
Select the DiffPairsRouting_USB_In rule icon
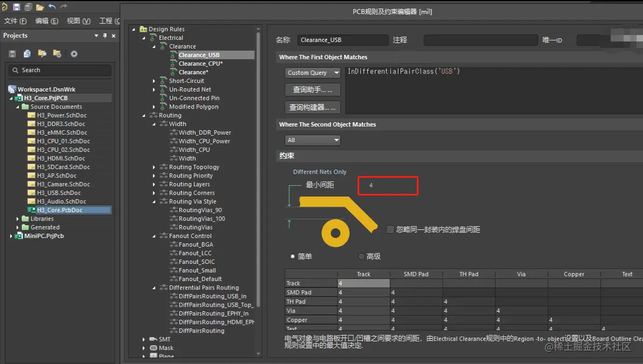click(x=174, y=296)
